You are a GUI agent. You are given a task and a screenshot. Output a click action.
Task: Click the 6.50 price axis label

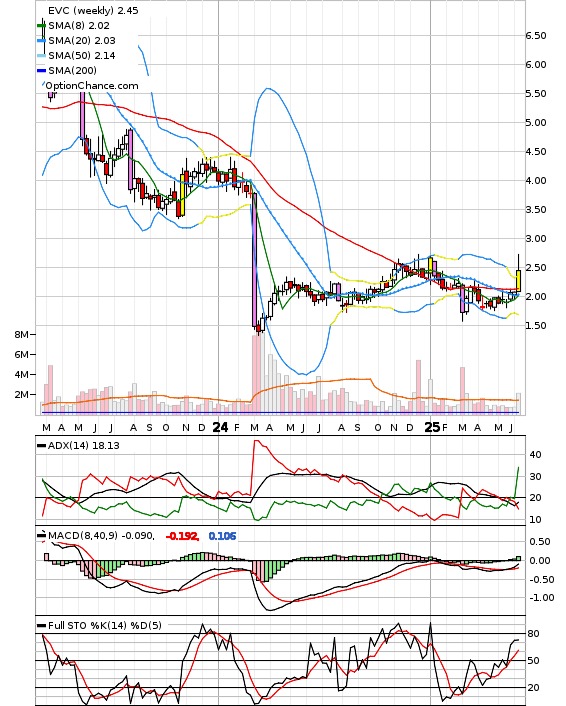pos(536,36)
